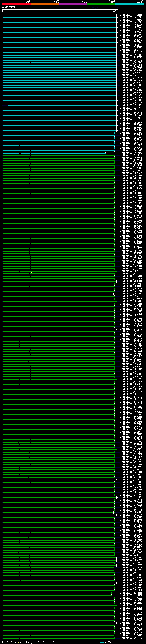Select the query name AV635555
The height and width of the screenshot is (644, 146).
pyautogui.click(x=8, y=7)
